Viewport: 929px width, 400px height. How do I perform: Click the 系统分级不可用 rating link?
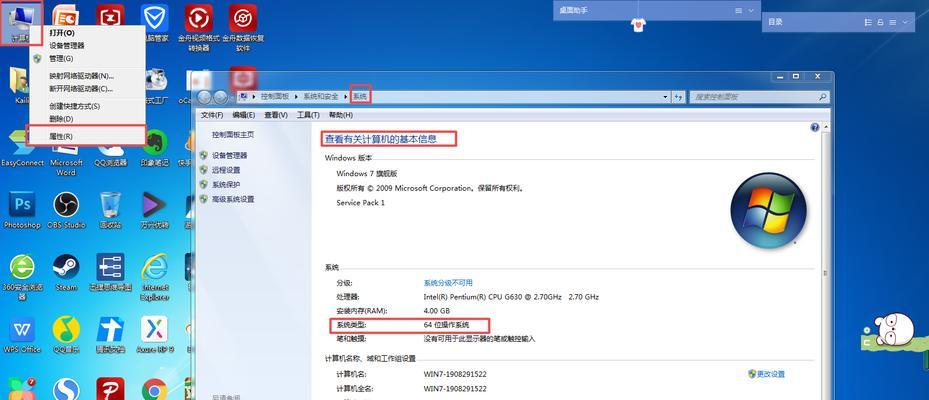(x=448, y=283)
